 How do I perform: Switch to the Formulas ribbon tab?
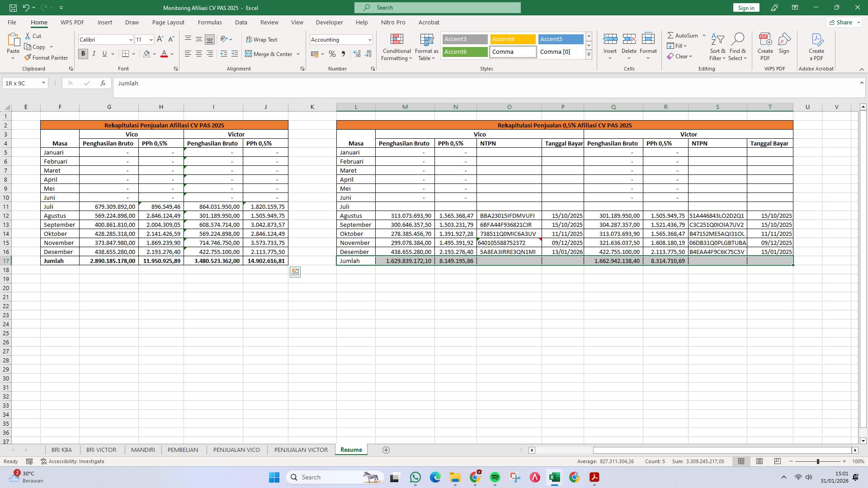tap(210, 22)
